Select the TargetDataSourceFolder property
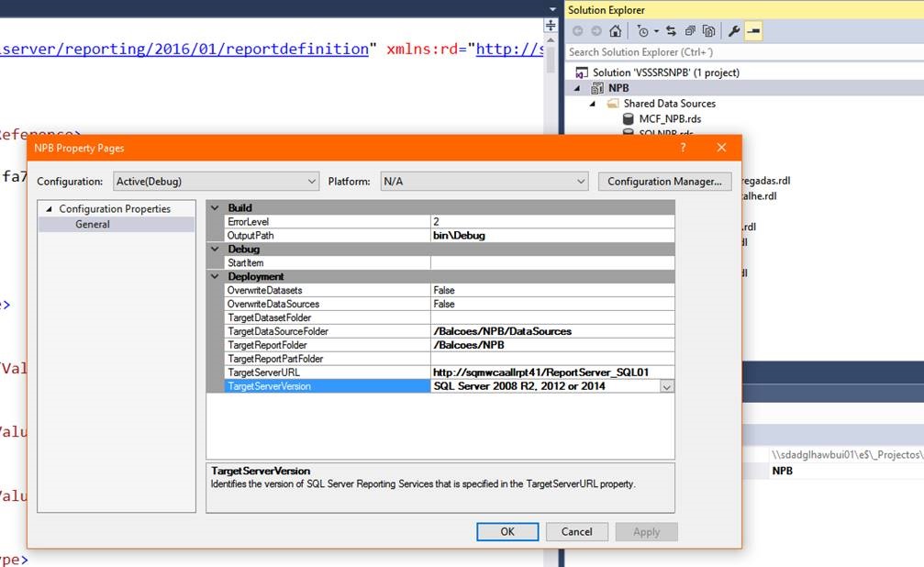The height and width of the screenshot is (567, 924). pyautogui.click(x=327, y=331)
